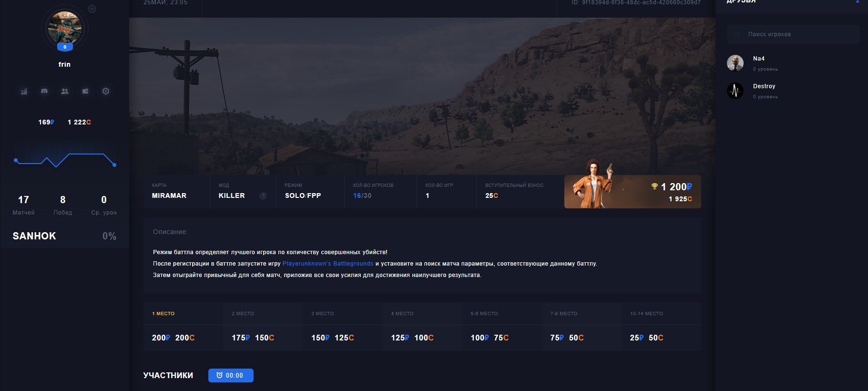Select the 1 МЕСТО prize tab
Viewport: 868px width, 391px height.
tap(183, 314)
